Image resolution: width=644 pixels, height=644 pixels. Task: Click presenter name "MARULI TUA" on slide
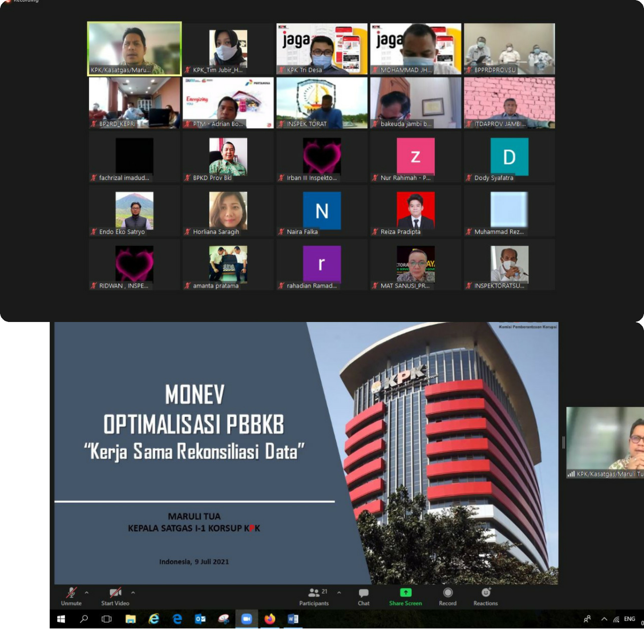[194, 516]
